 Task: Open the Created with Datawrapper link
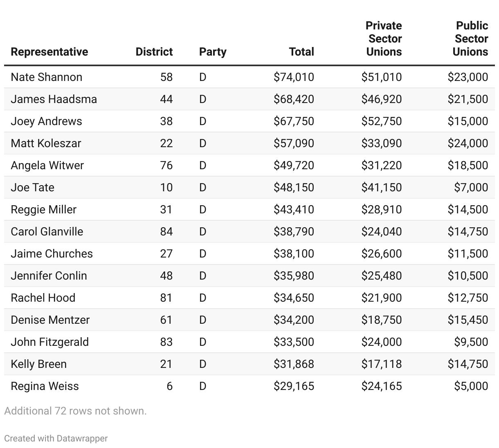tap(56, 439)
